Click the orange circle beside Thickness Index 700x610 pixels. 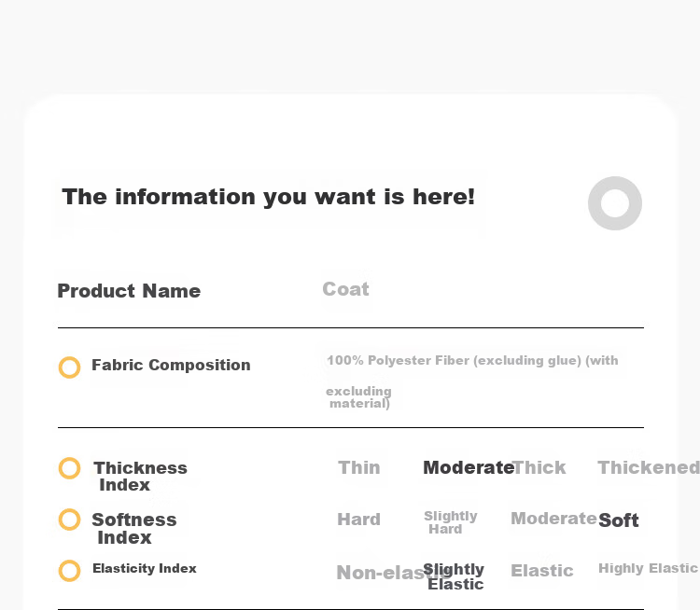point(70,468)
